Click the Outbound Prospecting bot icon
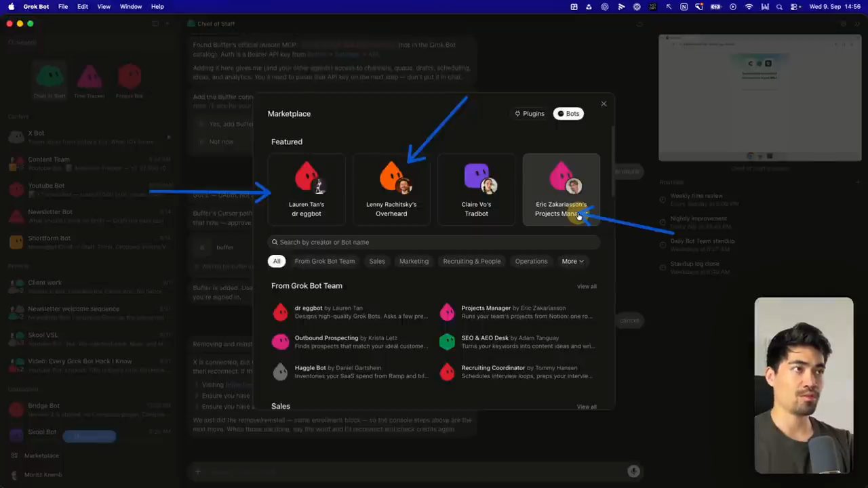The image size is (868, 488). pos(280,342)
